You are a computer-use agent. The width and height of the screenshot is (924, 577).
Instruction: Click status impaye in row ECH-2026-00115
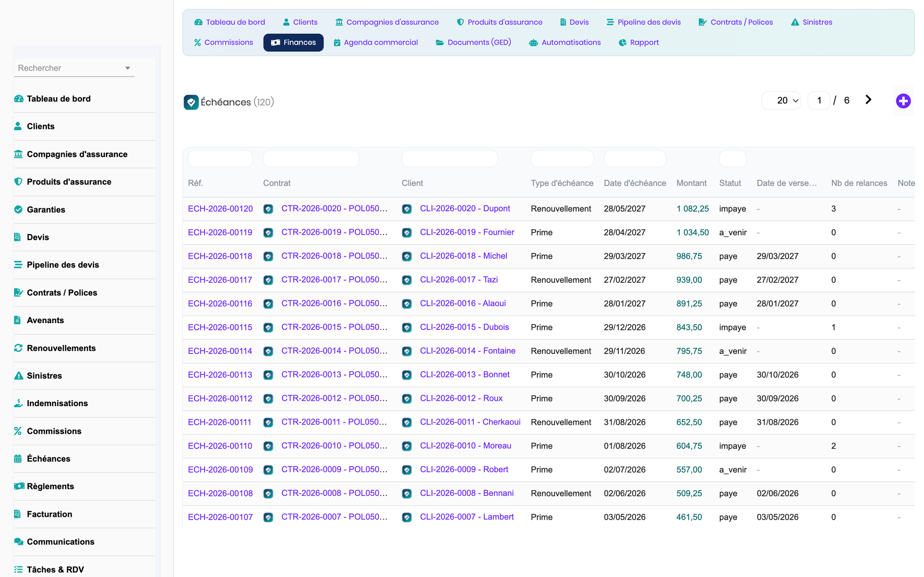pos(733,327)
